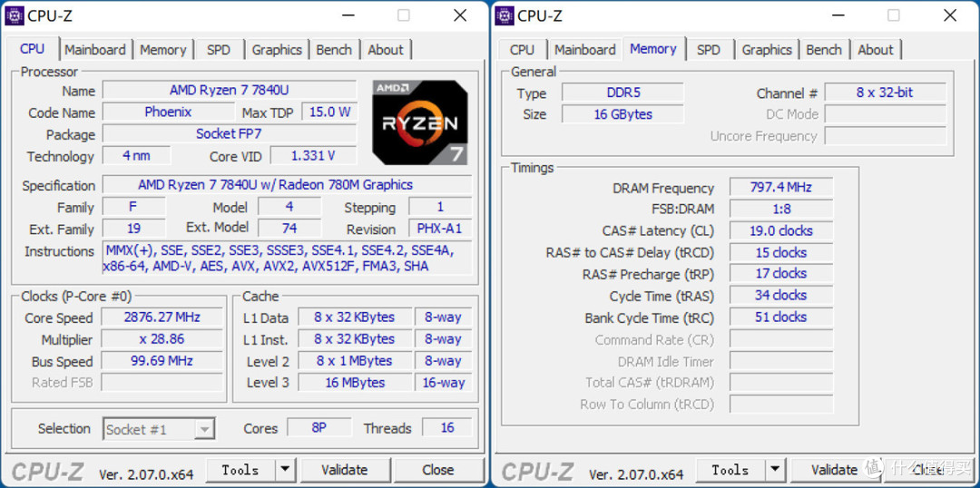Click Close button in left window
The height and width of the screenshot is (488, 980).
tap(438, 470)
